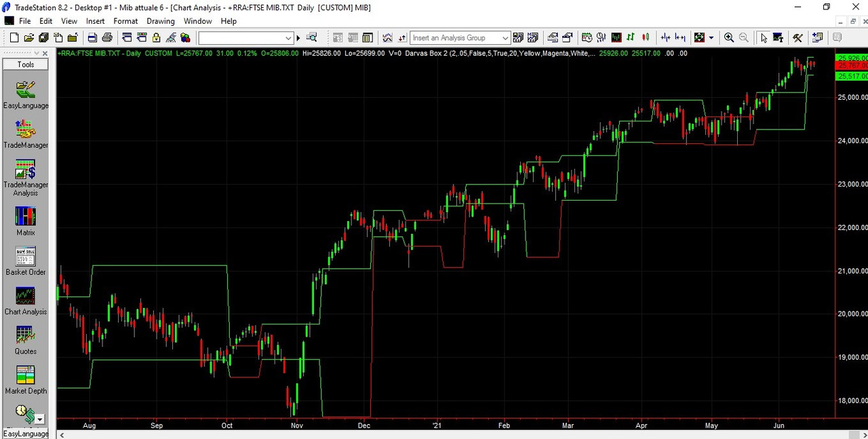The image size is (868, 439).
Task: Open the Drawing menu
Action: (x=161, y=21)
